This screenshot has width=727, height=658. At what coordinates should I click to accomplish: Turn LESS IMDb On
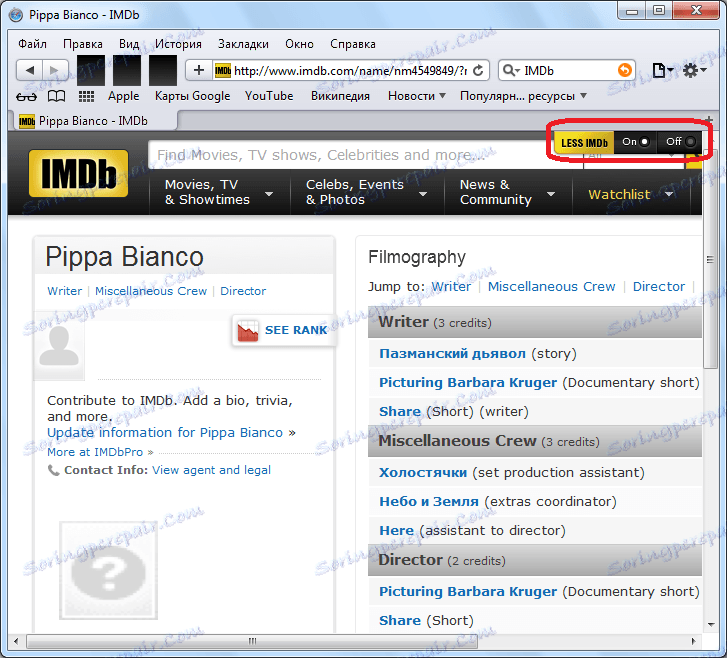pos(635,142)
